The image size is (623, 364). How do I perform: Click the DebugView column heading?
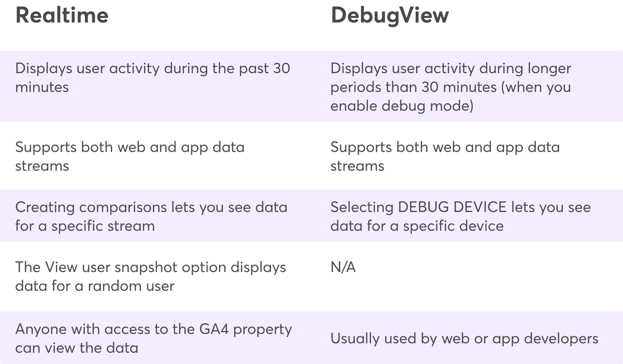point(389,15)
